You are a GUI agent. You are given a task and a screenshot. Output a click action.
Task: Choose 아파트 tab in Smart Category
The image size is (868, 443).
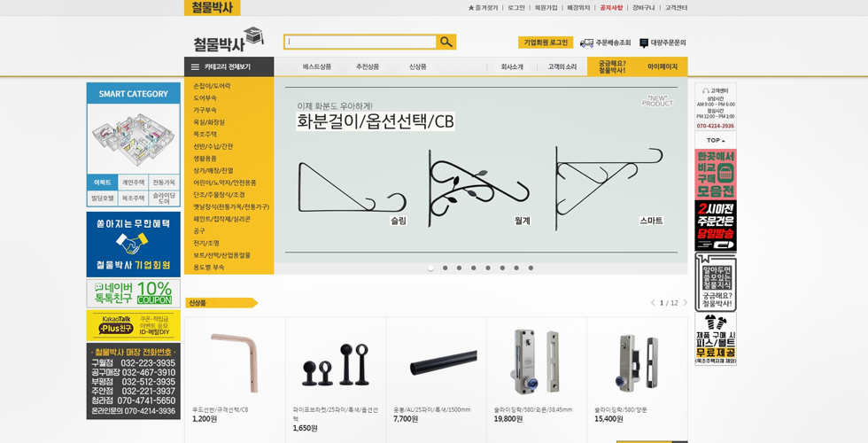coord(103,183)
